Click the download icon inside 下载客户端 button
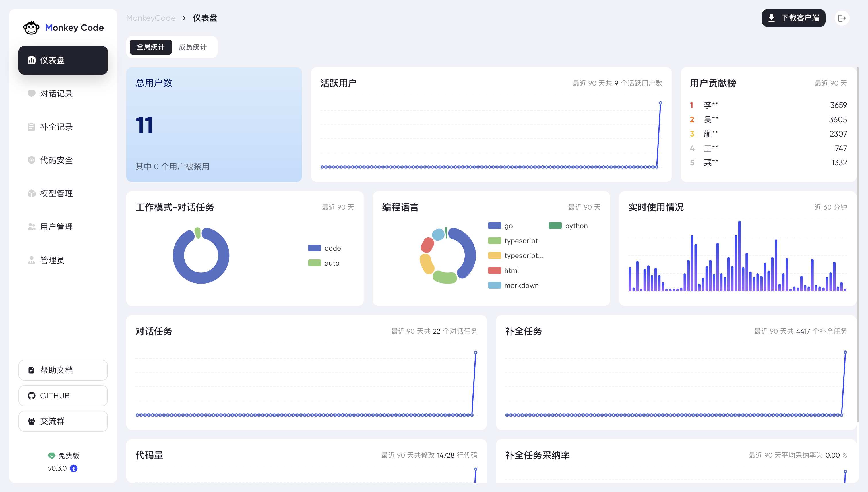868x492 pixels. pos(772,18)
